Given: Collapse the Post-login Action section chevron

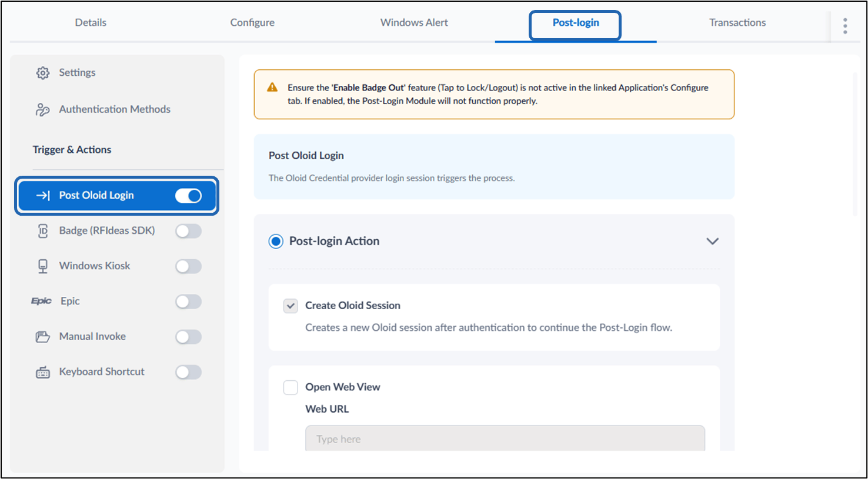Looking at the screenshot, I should click(x=712, y=241).
